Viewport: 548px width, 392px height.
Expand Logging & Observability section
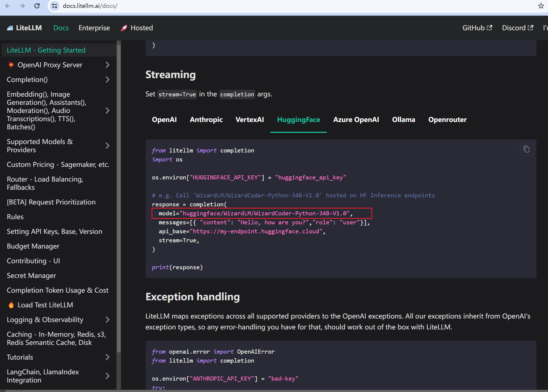[x=107, y=320]
